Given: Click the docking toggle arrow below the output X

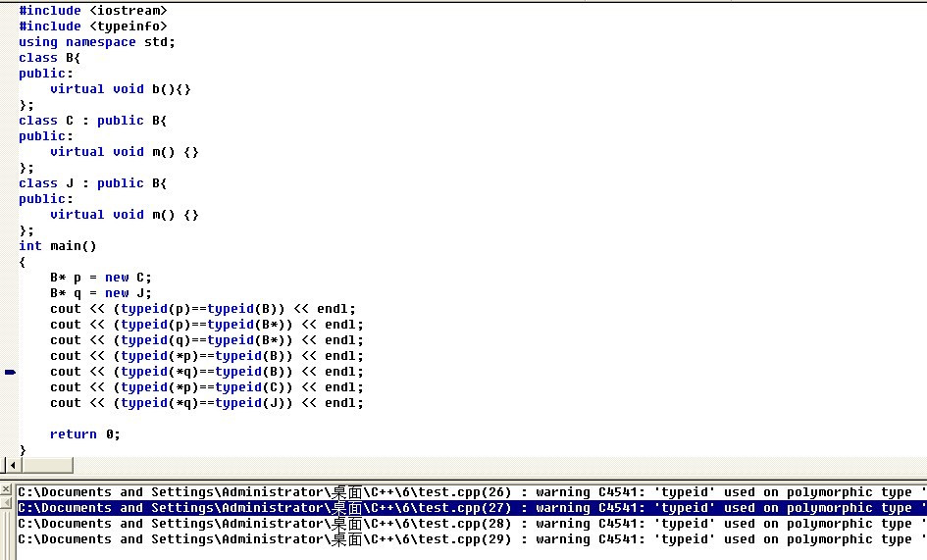Looking at the screenshot, I should click(x=6, y=503).
